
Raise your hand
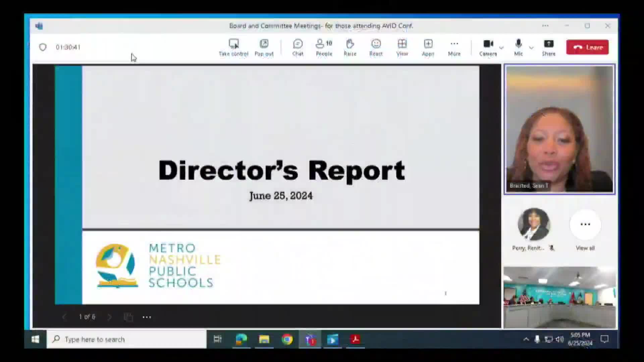point(350,47)
